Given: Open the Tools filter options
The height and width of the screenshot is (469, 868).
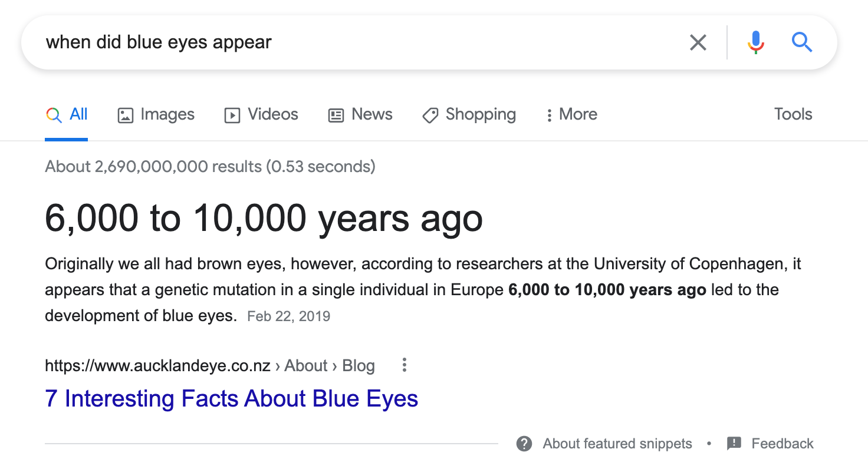Looking at the screenshot, I should click(x=793, y=114).
